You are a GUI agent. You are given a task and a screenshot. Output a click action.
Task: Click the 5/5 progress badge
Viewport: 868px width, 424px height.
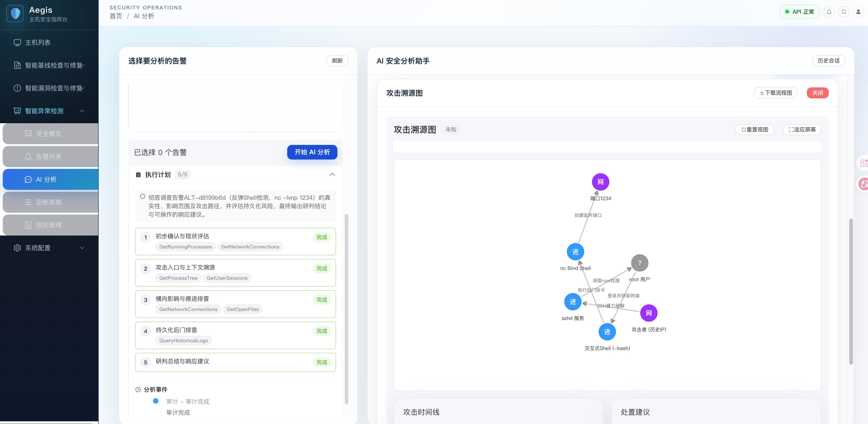tap(183, 174)
